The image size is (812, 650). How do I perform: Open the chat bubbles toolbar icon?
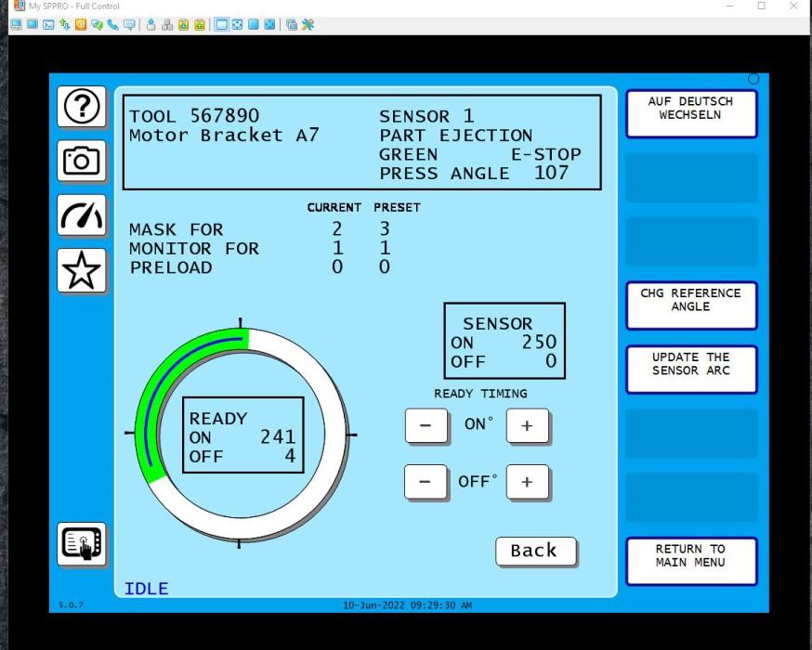click(97, 24)
